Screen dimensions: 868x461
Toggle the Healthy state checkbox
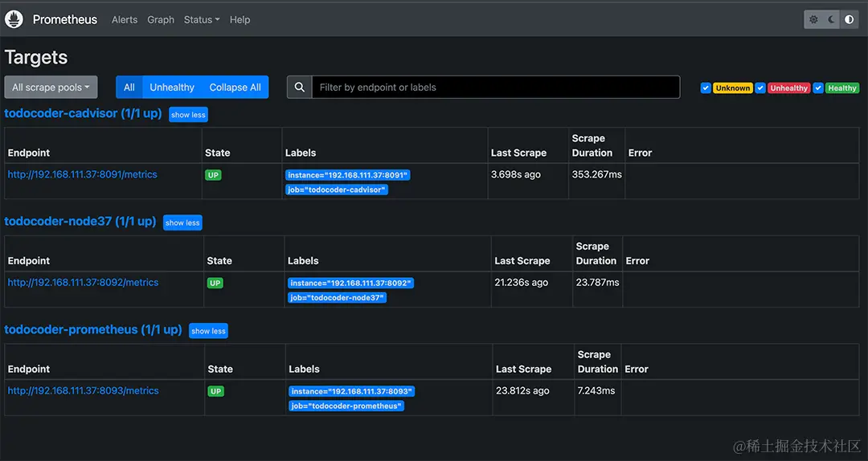pos(818,88)
